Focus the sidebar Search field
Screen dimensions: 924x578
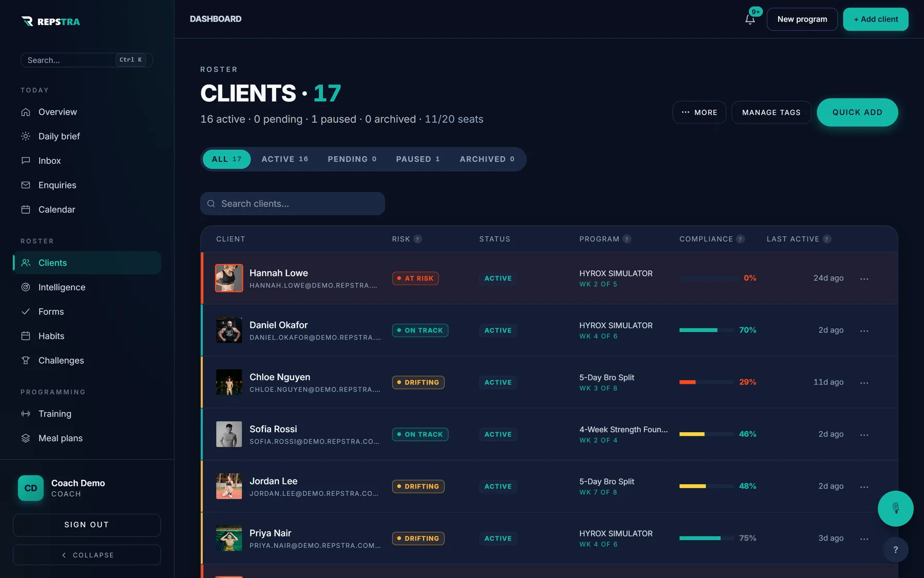pyautogui.click(x=87, y=60)
